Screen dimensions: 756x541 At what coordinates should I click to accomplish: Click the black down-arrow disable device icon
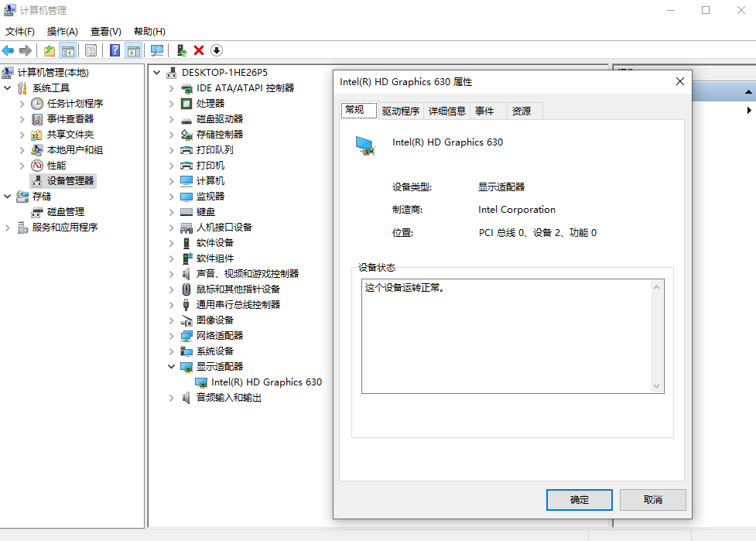click(217, 50)
